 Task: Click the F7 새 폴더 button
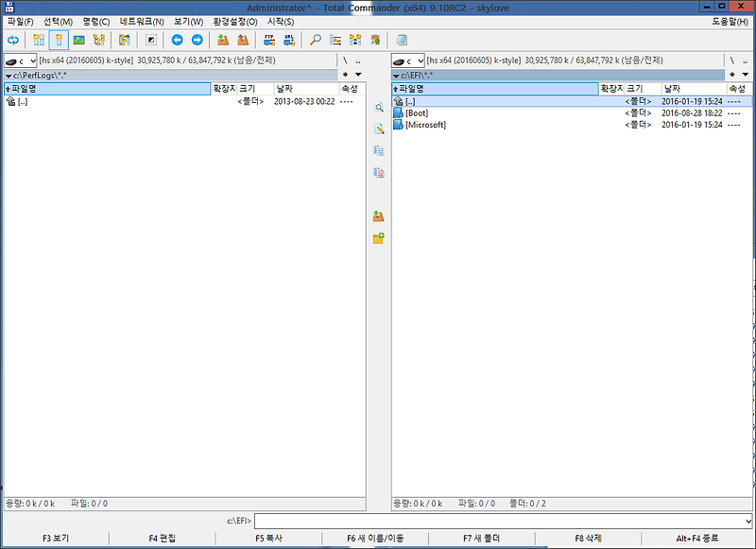click(482, 538)
